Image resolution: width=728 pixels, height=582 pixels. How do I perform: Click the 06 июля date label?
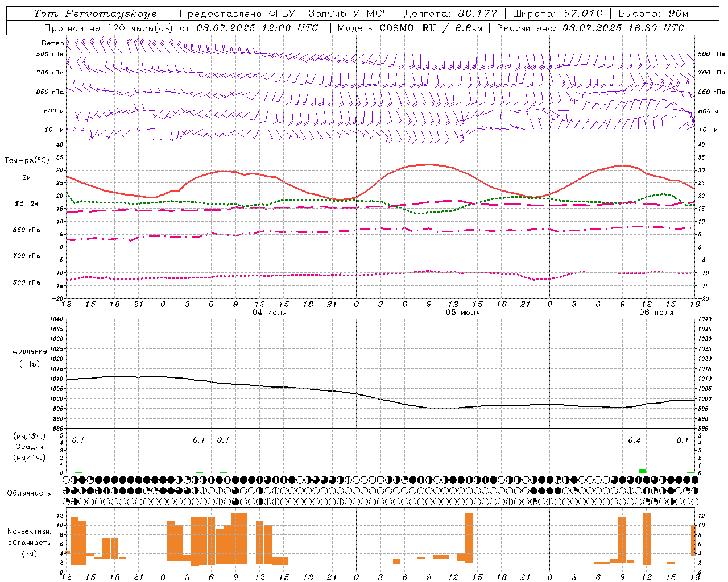(x=656, y=313)
